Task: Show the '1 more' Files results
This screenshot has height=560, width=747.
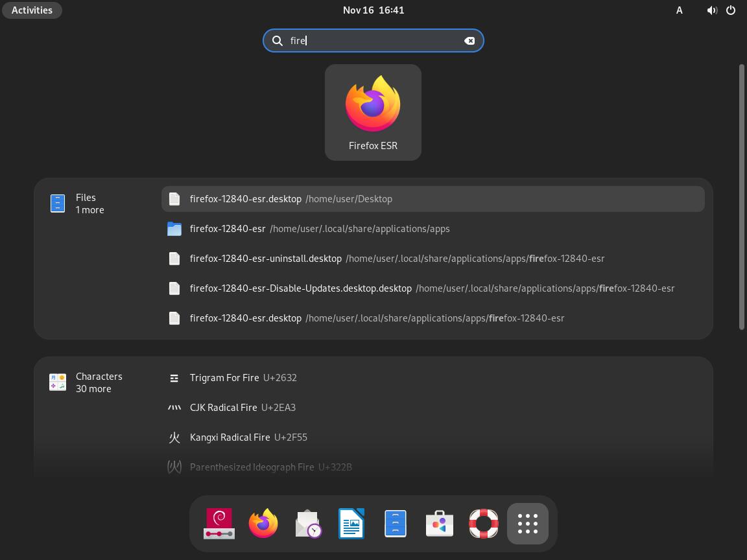Action: tap(89, 210)
